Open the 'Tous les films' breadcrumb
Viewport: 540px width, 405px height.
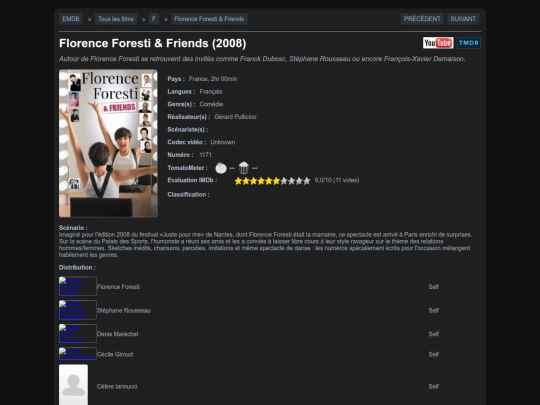pos(116,19)
